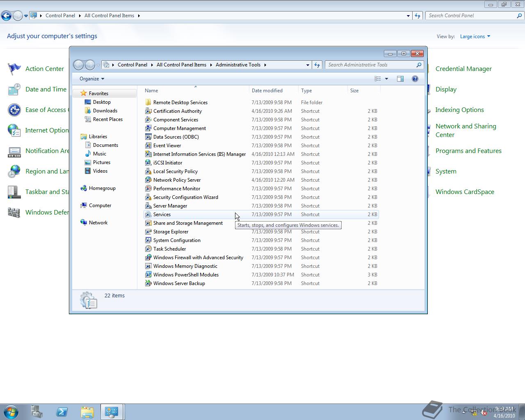Screen dimensions: 525x420
Task: Click the Event Viewer icon
Action: (x=148, y=146)
